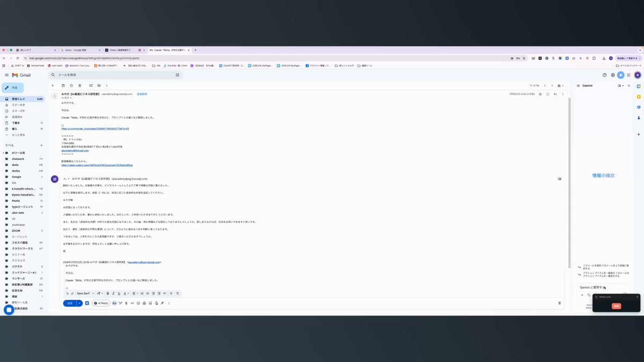
Task: Open the Gmail support help icon
Action: (x=604, y=75)
